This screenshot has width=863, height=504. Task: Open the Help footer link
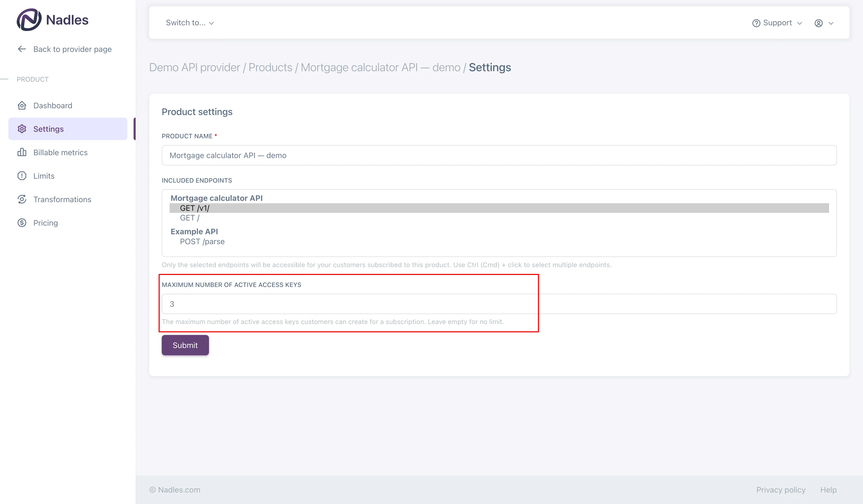point(828,490)
